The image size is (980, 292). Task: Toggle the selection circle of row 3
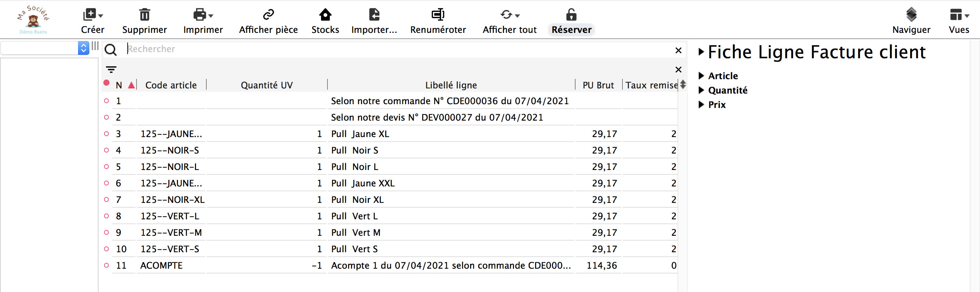(106, 133)
